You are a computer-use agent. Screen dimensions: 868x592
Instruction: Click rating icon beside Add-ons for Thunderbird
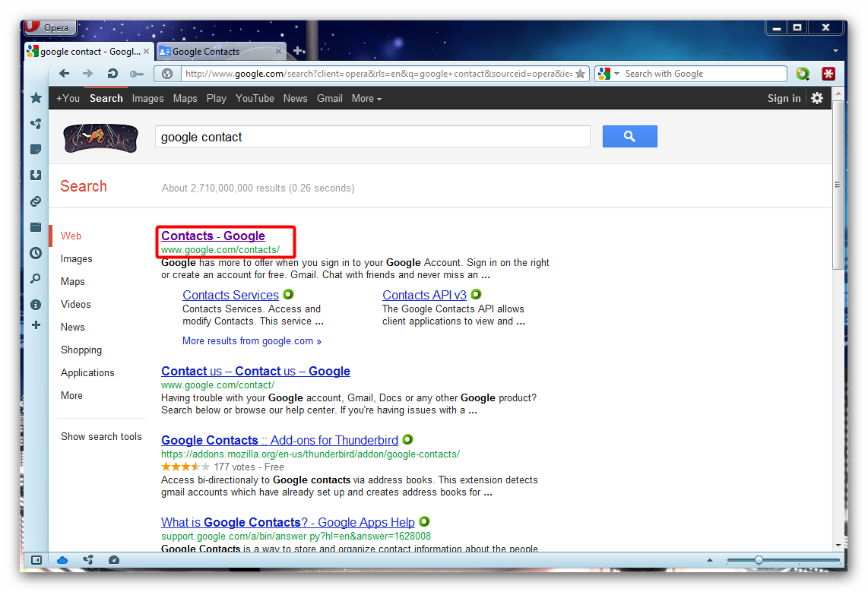tap(407, 439)
